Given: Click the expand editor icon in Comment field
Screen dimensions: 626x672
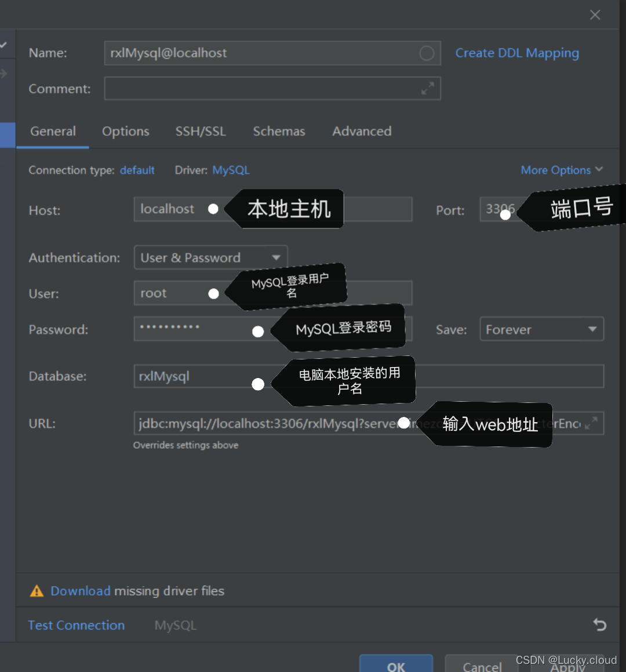Looking at the screenshot, I should pyautogui.click(x=428, y=88).
